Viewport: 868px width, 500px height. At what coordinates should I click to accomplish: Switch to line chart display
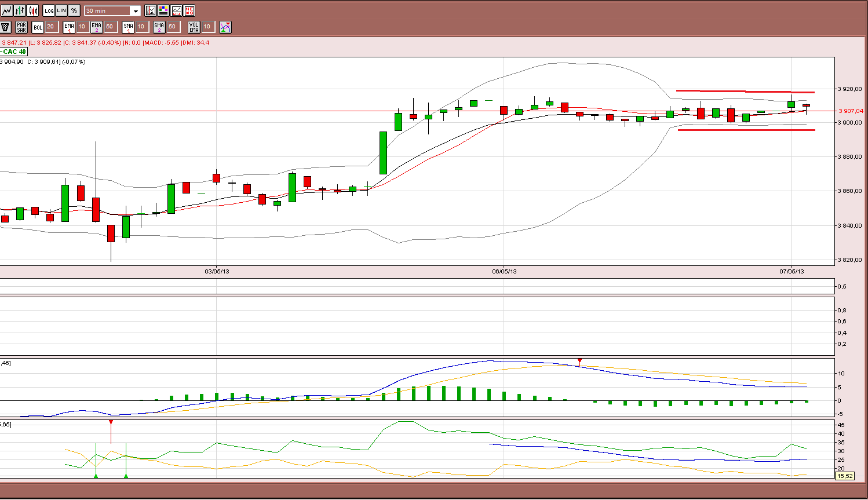click(x=7, y=10)
